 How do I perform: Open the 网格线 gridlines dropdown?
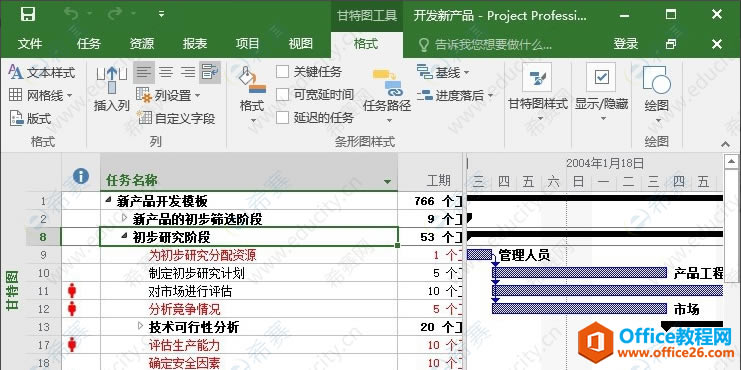coord(41,95)
